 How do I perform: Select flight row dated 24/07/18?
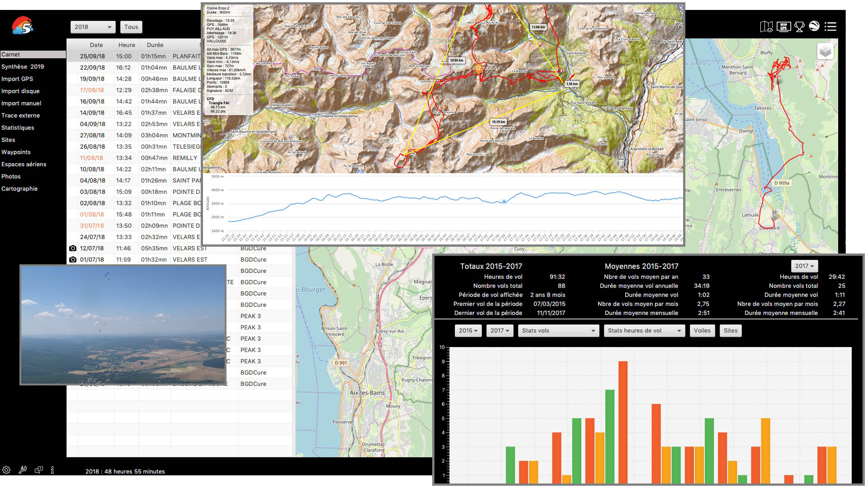pyautogui.click(x=134, y=237)
